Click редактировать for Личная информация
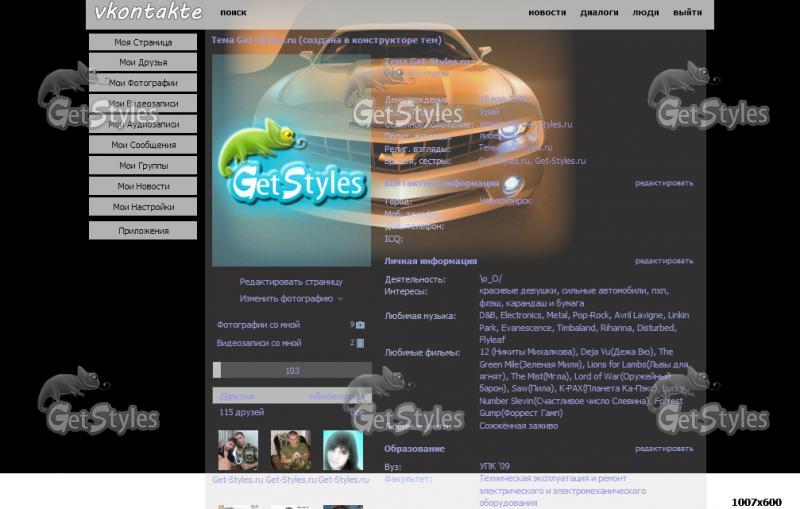This screenshot has width=800, height=509. (x=664, y=261)
